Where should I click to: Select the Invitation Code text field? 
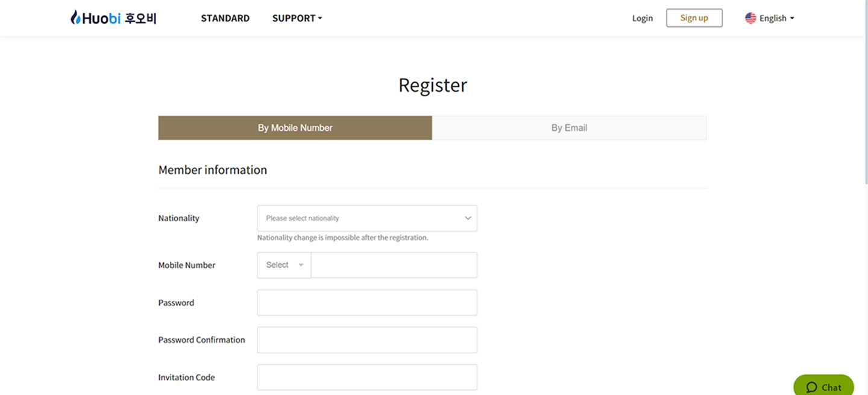pos(367,378)
